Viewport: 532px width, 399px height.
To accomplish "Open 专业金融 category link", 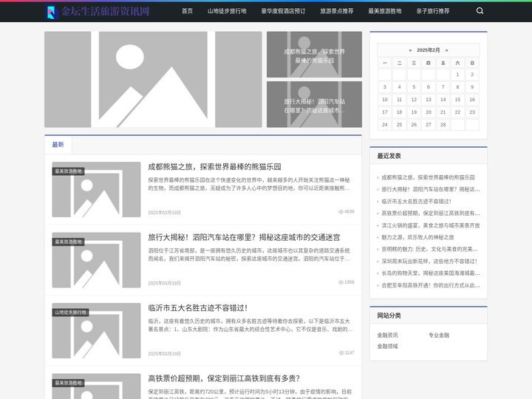I will (439, 335).
